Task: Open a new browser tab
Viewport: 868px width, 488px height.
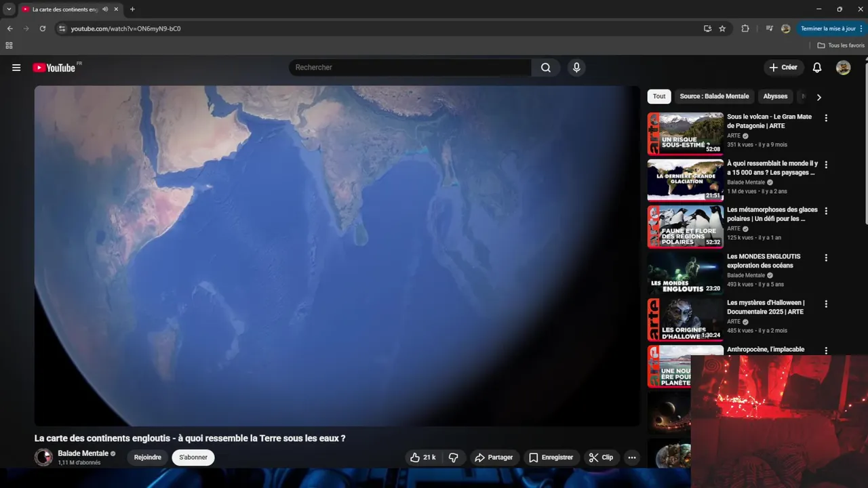Action: click(x=132, y=9)
